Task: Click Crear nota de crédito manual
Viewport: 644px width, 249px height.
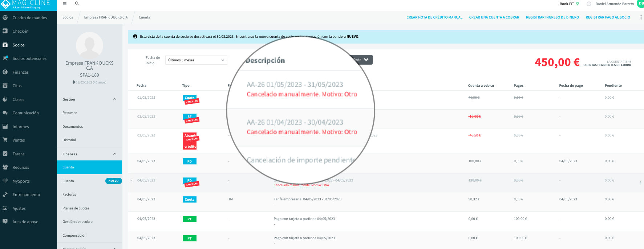Action: (434, 17)
